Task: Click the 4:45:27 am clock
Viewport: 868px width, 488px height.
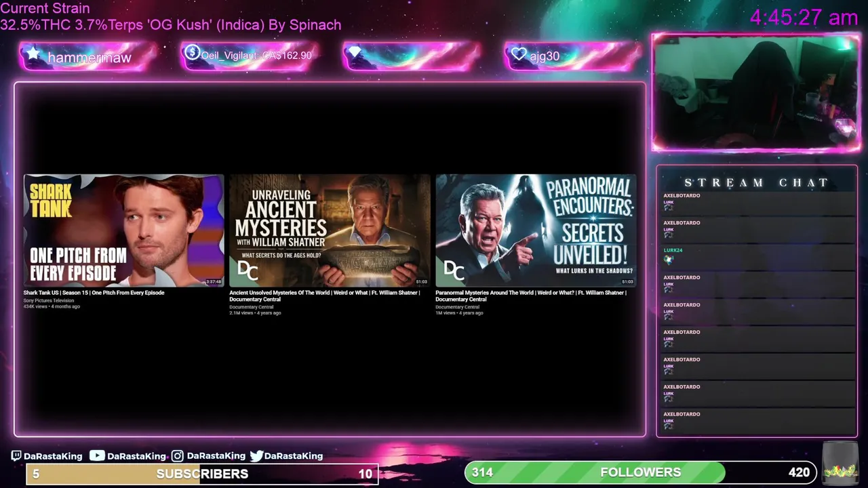Action: click(804, 18)
